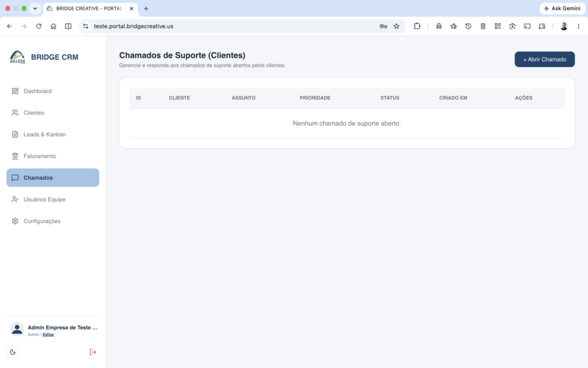
Task: Reload the current page
Action: coord(38,26)
